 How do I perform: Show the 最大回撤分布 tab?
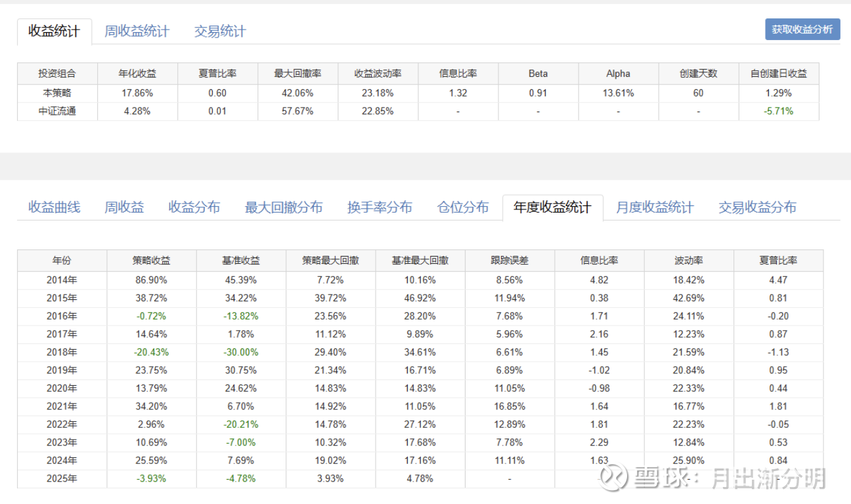tap(284, 207)
